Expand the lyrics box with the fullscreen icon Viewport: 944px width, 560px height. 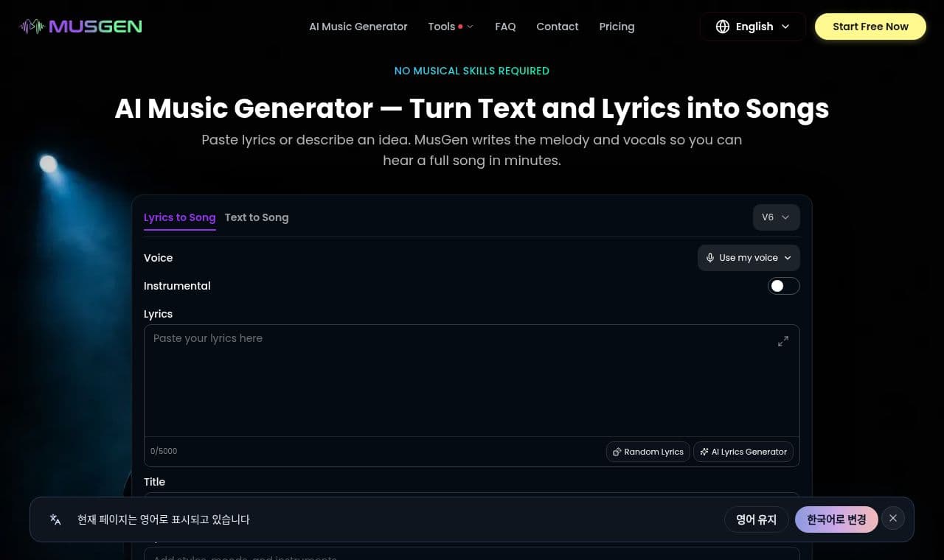click(783, 341)
